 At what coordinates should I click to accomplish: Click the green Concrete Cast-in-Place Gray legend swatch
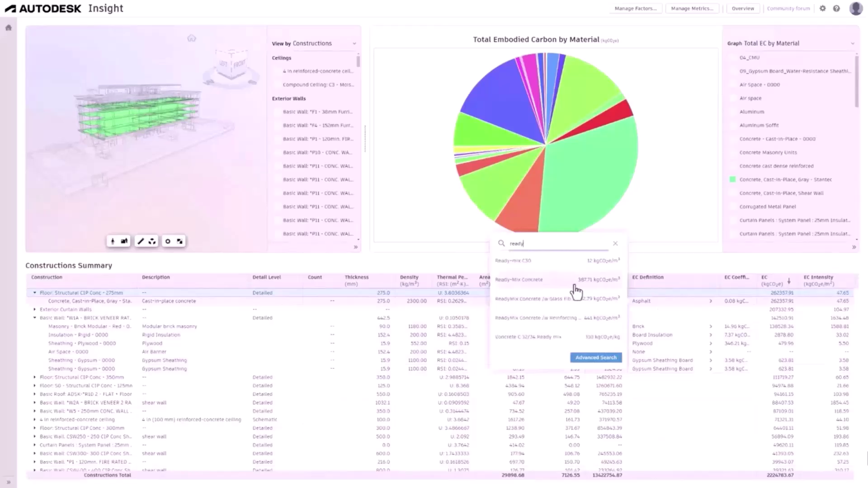pyautogui.click(x=732, y=179)
